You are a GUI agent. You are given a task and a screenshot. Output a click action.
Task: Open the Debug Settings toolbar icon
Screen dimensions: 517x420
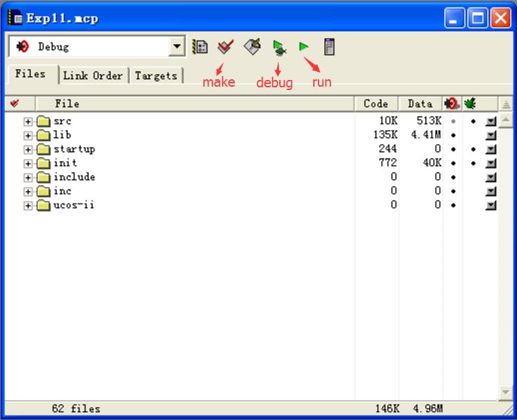[x=200, y=47]
